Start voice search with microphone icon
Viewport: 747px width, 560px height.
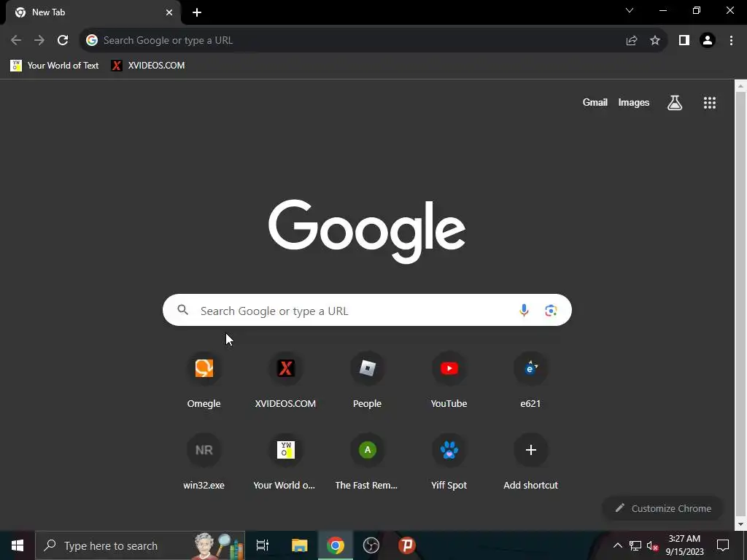coord(524,311)
